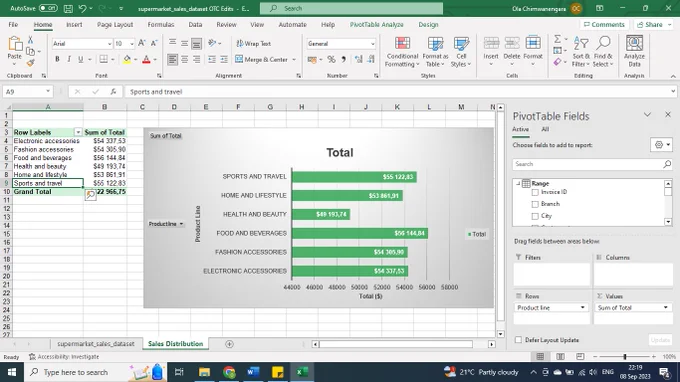Screen dimensions: 680x382
Task: Click the Undo arrow icon
Action: 82,8
